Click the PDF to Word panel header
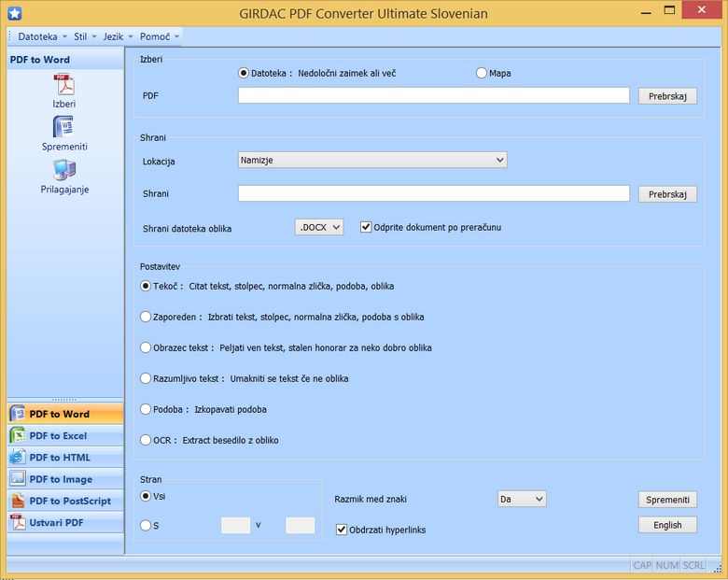The width and height of the screenshot is (728, 580). 65,60
